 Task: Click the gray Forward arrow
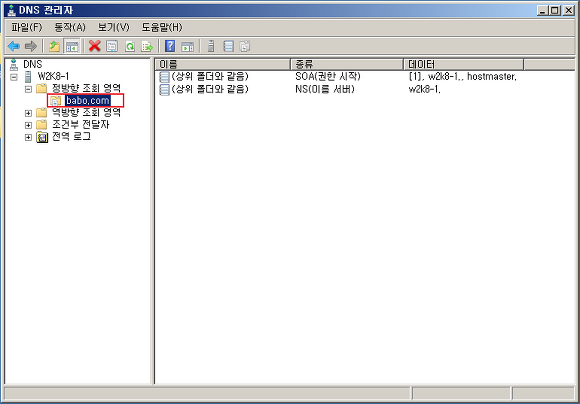click(x=31, y=46)
